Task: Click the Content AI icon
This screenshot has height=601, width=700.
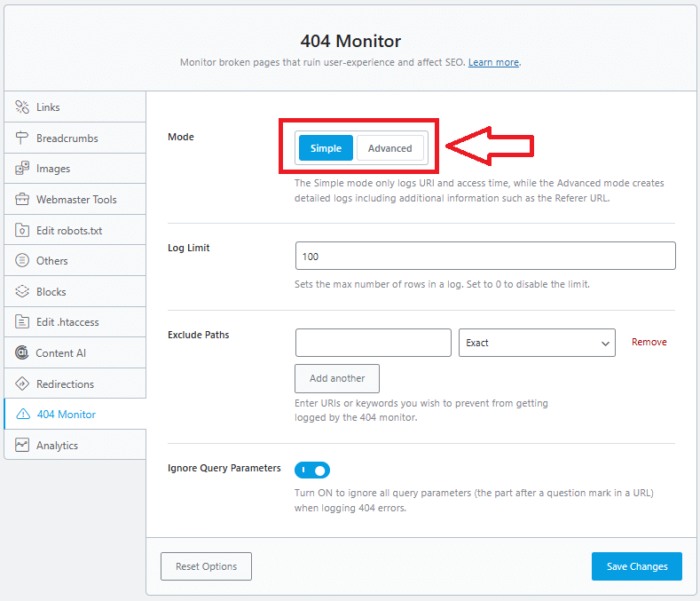Action: click(x=22, y=353)
